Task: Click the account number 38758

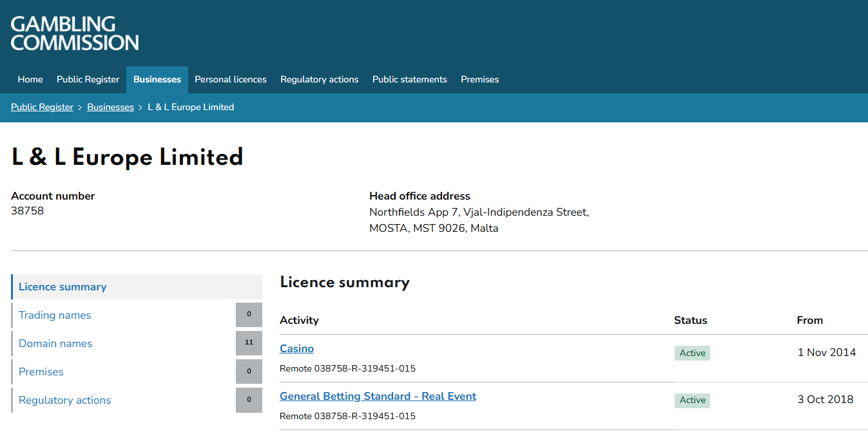Action: (28, 211)
